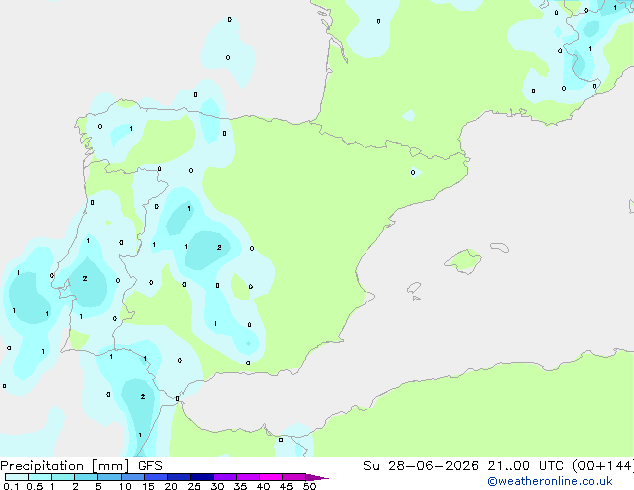Click the Menorca island outline on the map

click(x=499, y=247)
